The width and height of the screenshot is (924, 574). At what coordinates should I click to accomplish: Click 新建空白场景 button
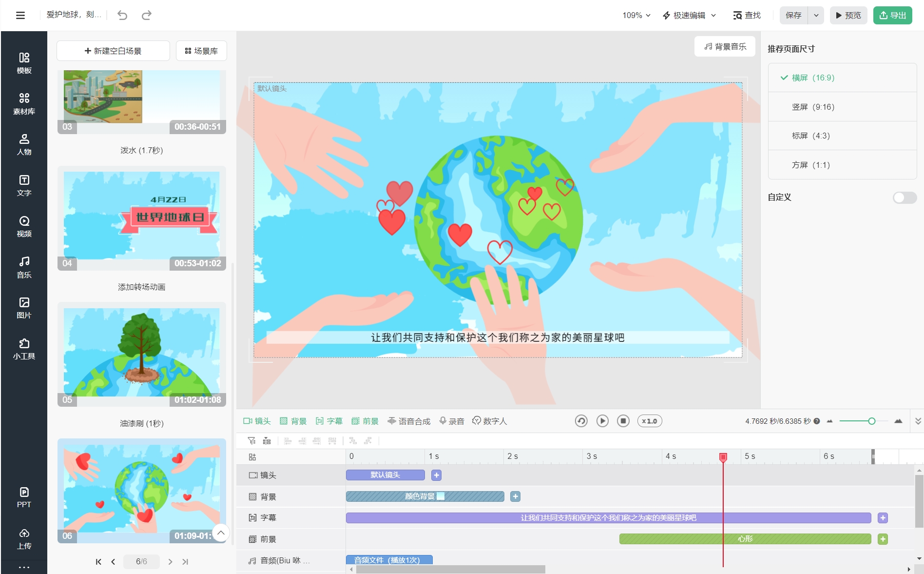point(113,51)
